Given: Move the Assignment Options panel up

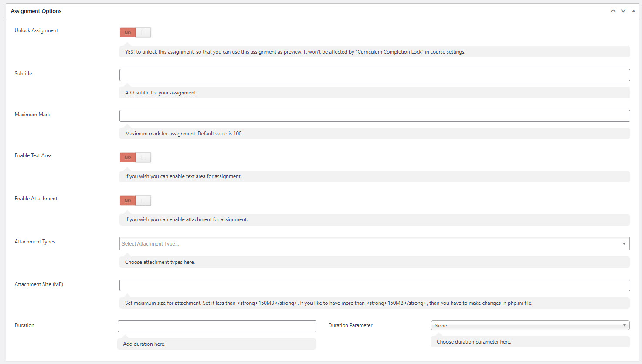Looking at the screenshot, I should click(x=613, y=11).
